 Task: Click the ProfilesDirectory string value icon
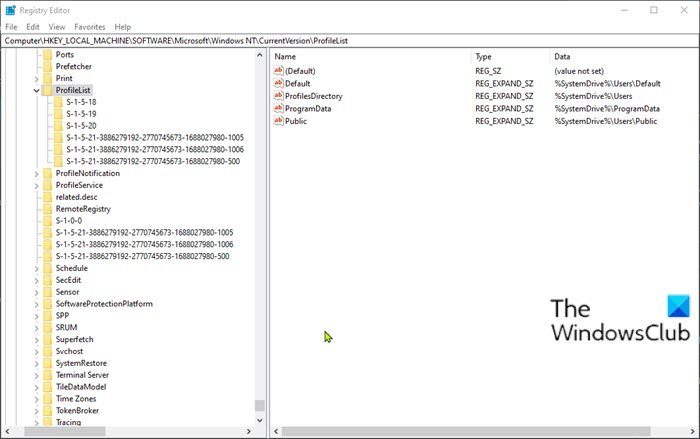(279, 96)
